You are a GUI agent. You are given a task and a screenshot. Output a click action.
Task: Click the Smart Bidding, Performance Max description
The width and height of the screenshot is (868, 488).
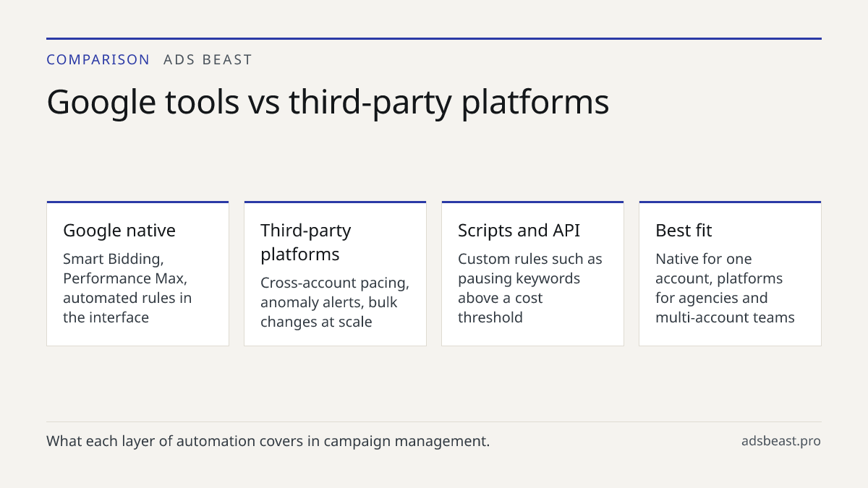tap(127, 288)
